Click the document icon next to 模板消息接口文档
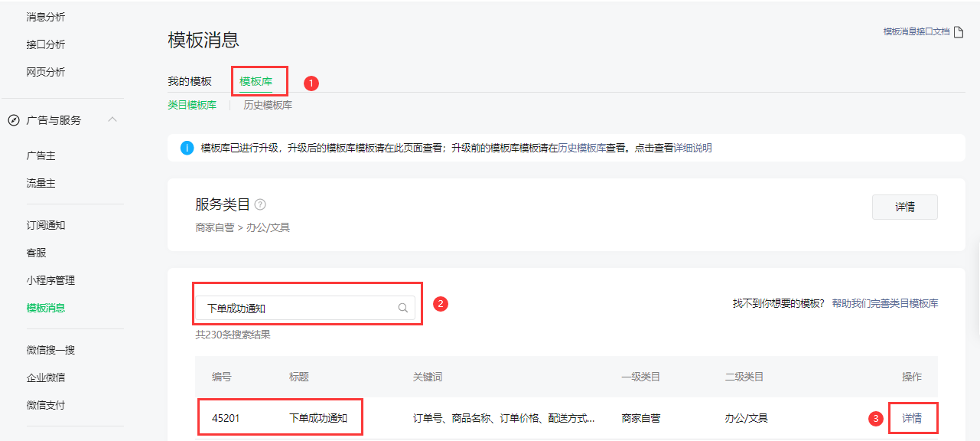This screenshot has width=980, height=441. point(958,32)
